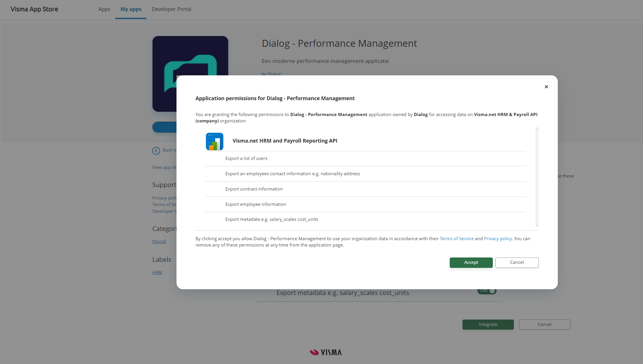The height and width of the screenshot is (364, 643).
Task: Switch to the My apps tab
Action: [x=131, y=9]
